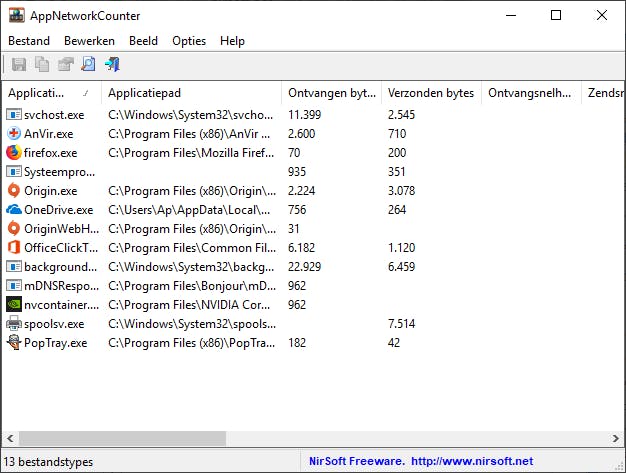Open the nirsoft.net link in status bar

[471, 462]
